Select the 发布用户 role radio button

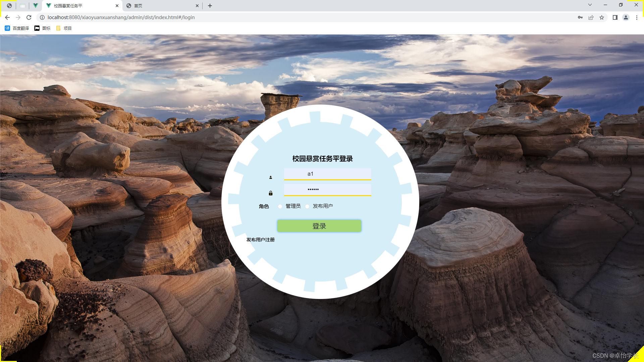307,206
